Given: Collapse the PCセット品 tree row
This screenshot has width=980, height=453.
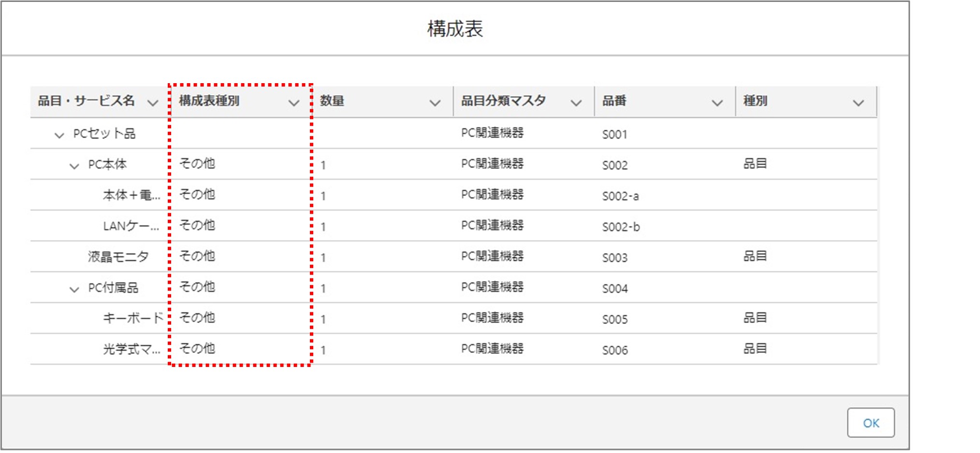Looking at the screenshot, I should pyautogui.click(x=59, y=135).
